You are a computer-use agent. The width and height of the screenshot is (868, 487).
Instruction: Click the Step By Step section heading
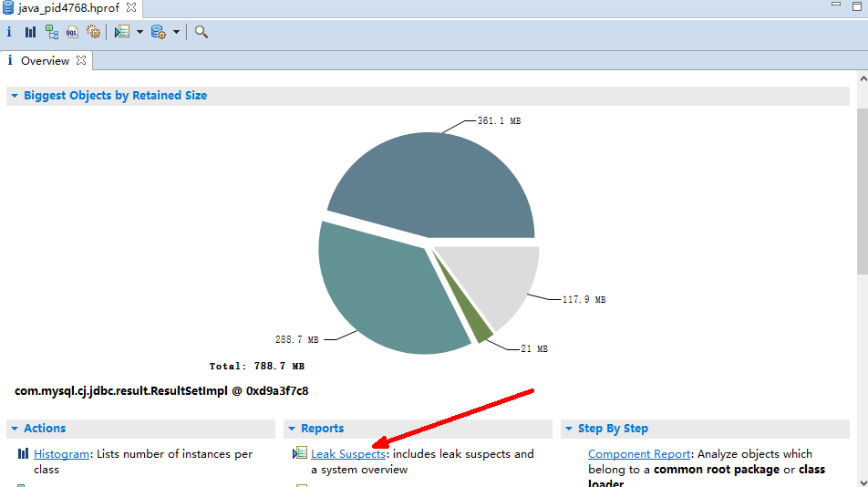coord(613,429)
